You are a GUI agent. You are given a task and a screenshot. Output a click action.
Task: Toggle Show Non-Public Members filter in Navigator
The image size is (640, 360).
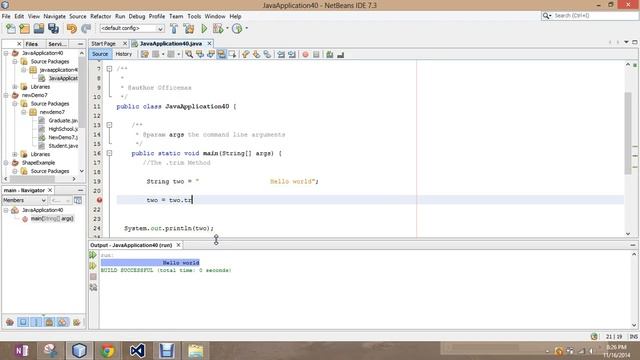pyautogui.click(x=49, y=322)
